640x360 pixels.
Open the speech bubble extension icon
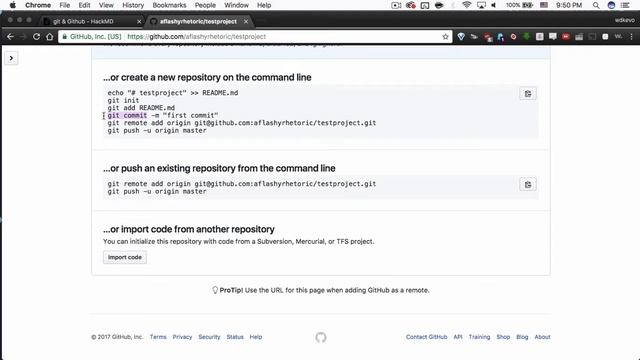(553, 37)
